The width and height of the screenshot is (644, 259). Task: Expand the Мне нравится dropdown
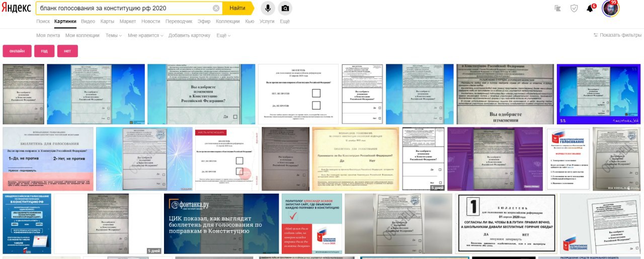[145, 35]
